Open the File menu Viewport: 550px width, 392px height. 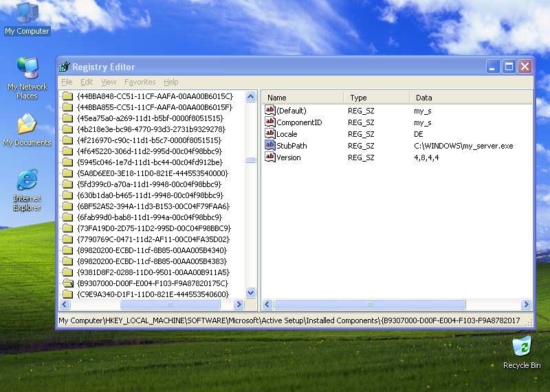click(x=67, y=82)
